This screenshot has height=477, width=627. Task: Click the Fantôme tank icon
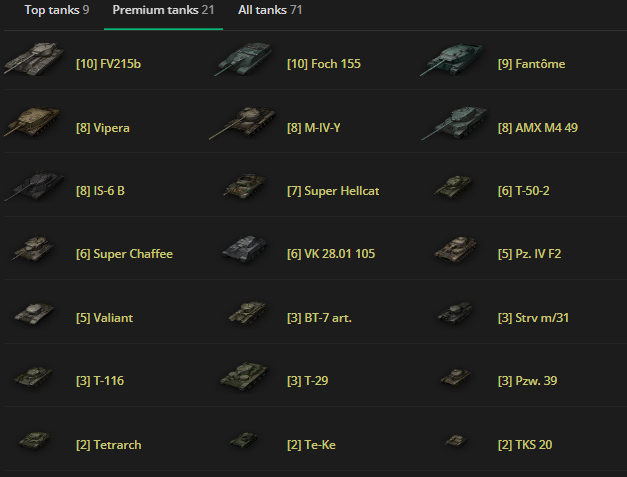point(453,59)
